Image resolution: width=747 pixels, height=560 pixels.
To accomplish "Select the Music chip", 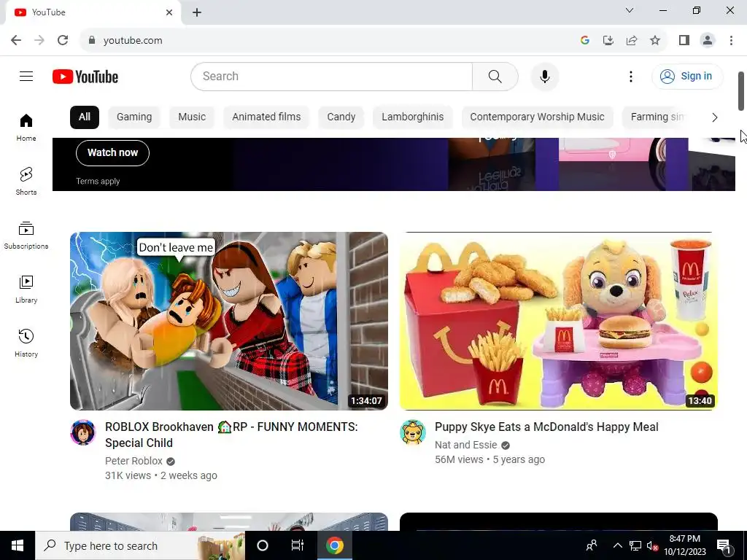I will point(192,117).
